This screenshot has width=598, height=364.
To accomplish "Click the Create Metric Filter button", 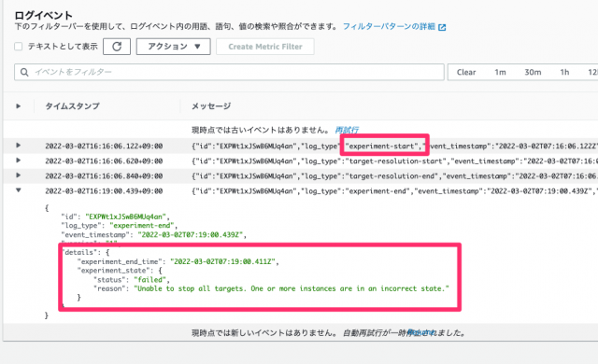I will tap(265, 47).
